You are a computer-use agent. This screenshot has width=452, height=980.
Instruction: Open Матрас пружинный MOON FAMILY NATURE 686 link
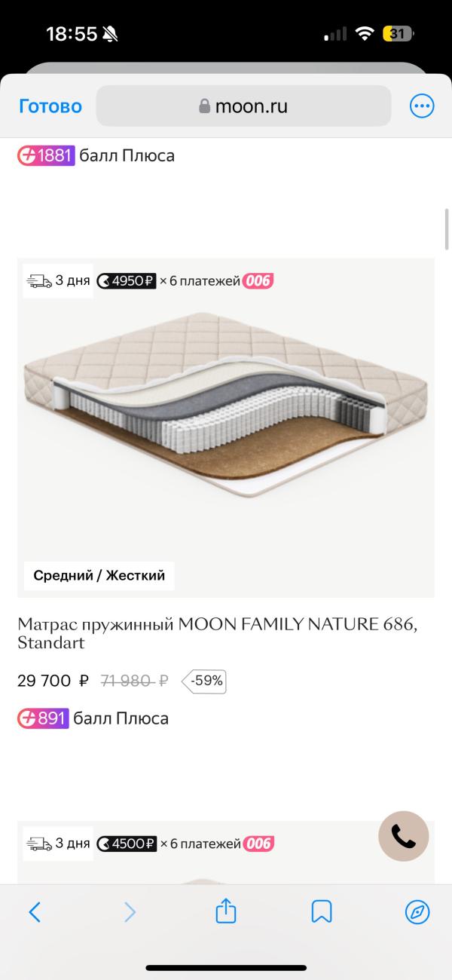(217, 633)
